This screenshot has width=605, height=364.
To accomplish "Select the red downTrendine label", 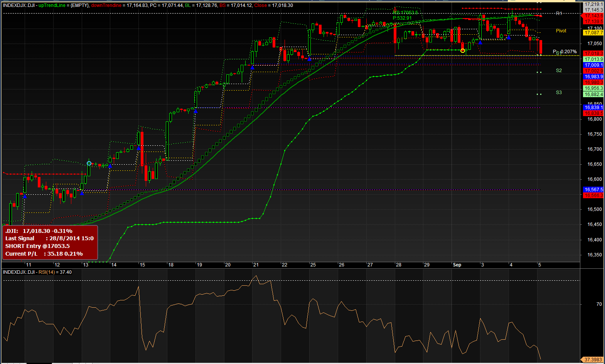I will (106, 5).
